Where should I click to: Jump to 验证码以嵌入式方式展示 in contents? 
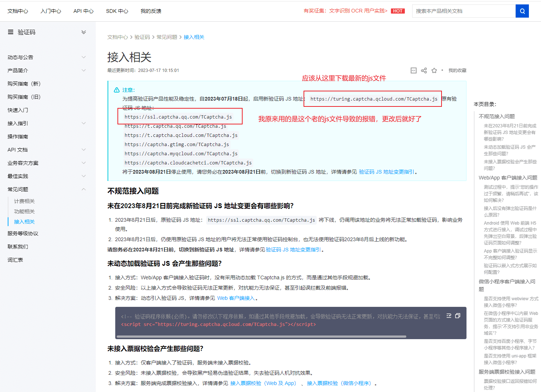point(510,269)
